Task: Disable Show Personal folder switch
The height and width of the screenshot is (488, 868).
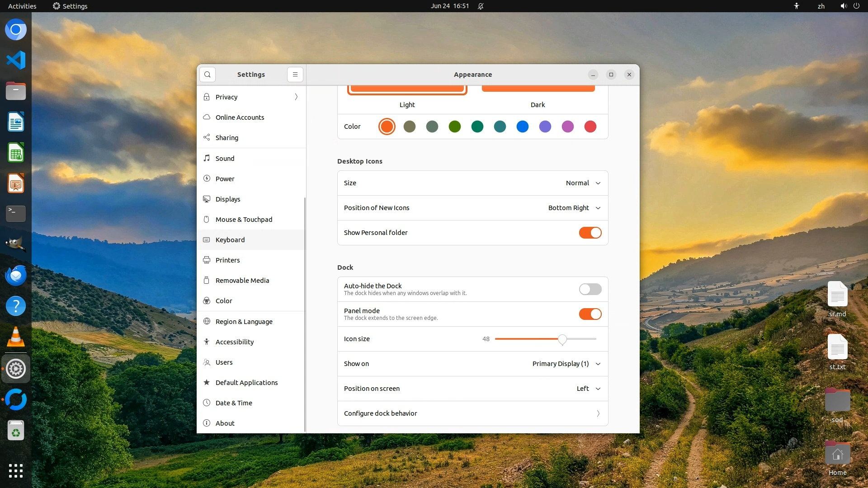Action: point(590,233)
